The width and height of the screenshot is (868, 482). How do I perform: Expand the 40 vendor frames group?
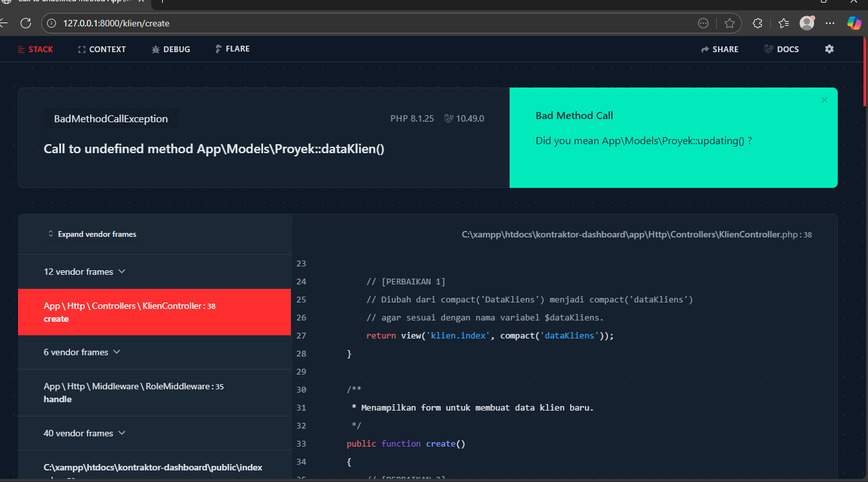pos(84,433)
